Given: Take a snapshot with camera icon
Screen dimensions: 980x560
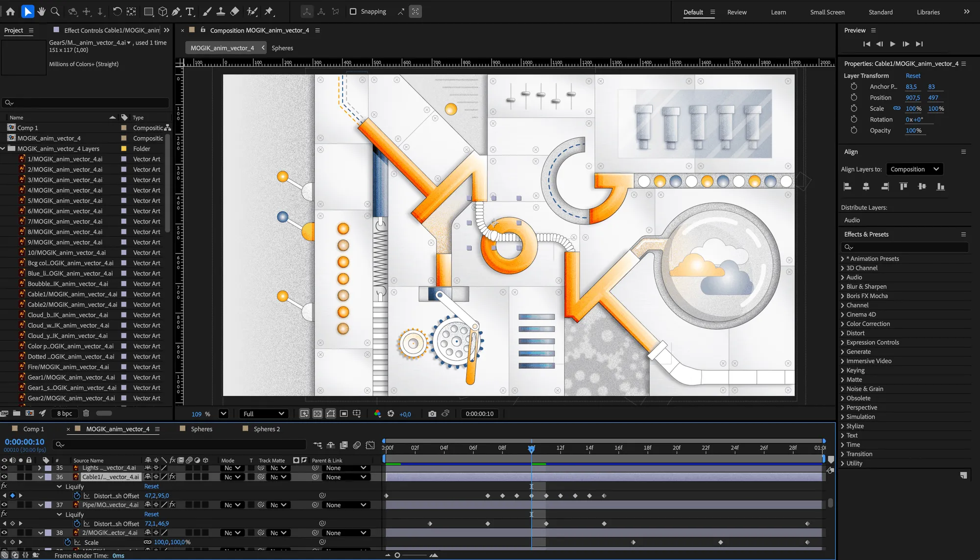Looking at the screenshot, I should coord(432,414).
